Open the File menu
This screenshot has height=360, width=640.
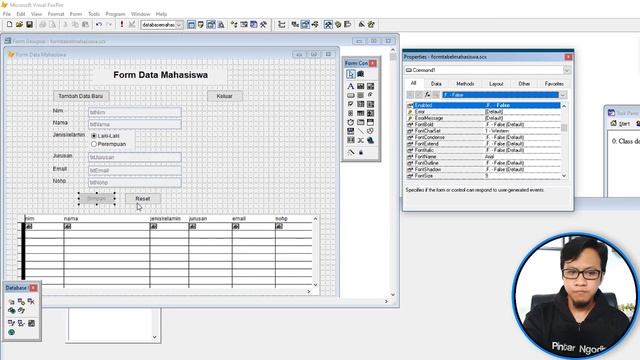tap(7, 14)
